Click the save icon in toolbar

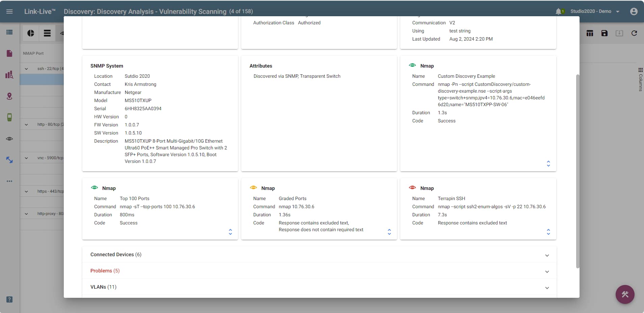(x=604, y=33)
